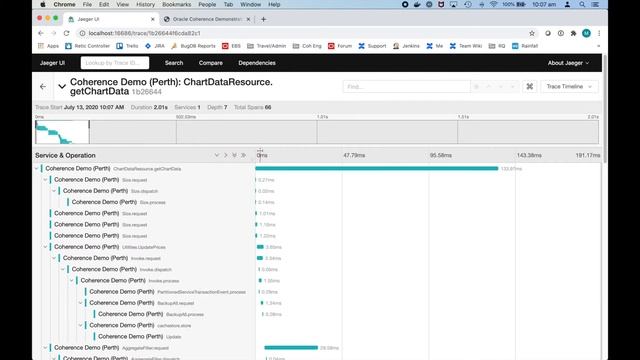Open the Apple menu
This screenshot has width=640, height=360.
pos(43,4)
